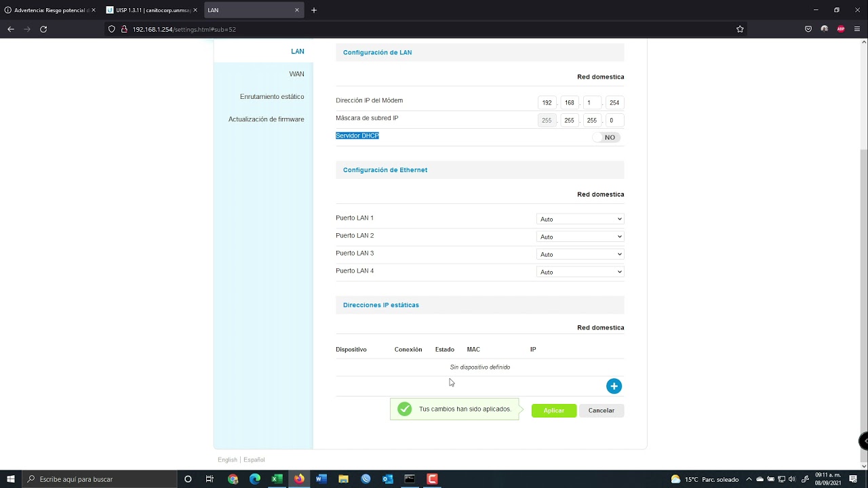Go back to the previous browser page

pos(11,29)
